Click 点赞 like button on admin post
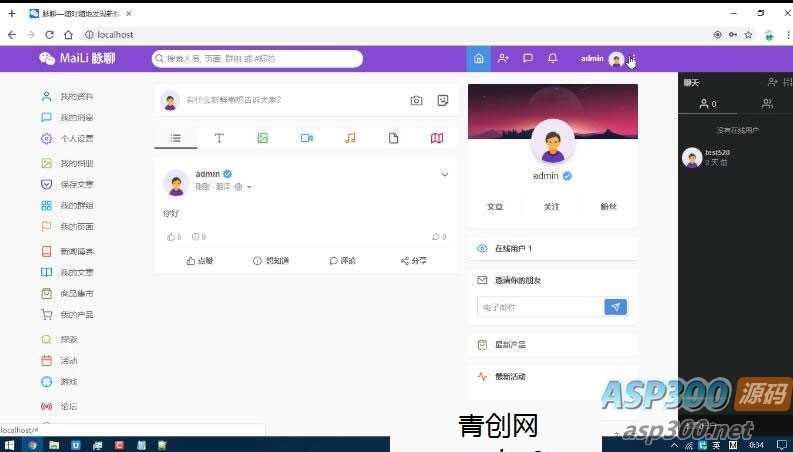The image size is (793, 452). coord(200,261)
